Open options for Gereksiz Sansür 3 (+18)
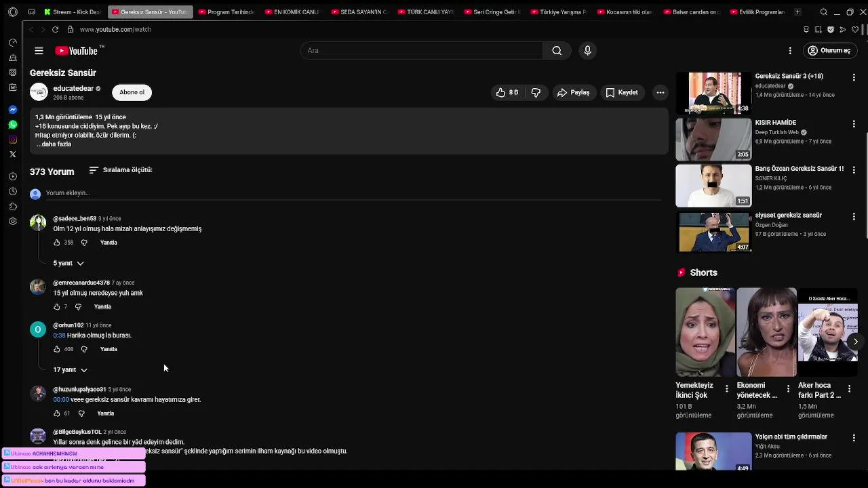 click(854, 77)
